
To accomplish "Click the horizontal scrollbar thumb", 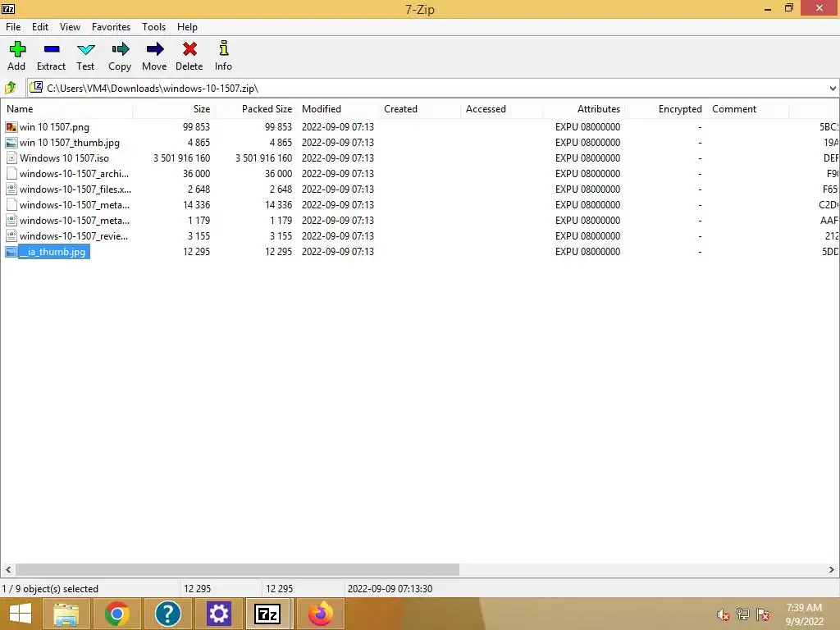I will pyautogui.click(x=237, y=569).
